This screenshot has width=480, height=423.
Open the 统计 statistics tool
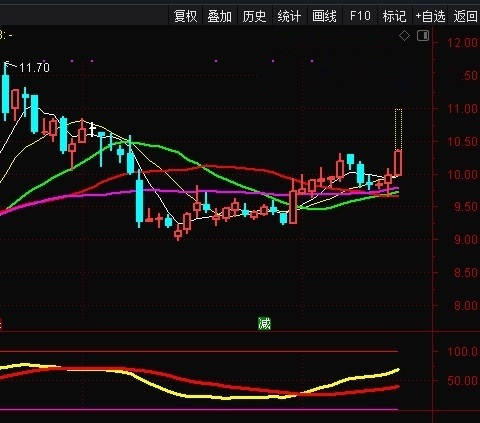pos(289,16)
